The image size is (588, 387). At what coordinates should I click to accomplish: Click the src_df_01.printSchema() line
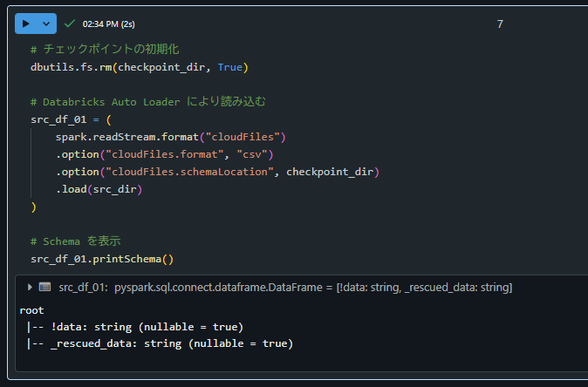pyautogui.click(x=102, y=259)
